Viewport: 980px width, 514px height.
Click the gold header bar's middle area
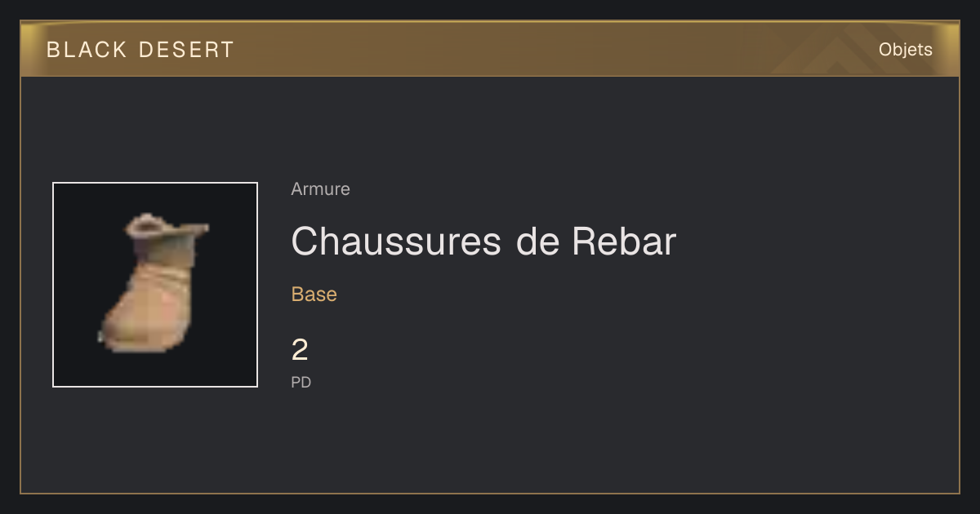[x=490, y=49]
